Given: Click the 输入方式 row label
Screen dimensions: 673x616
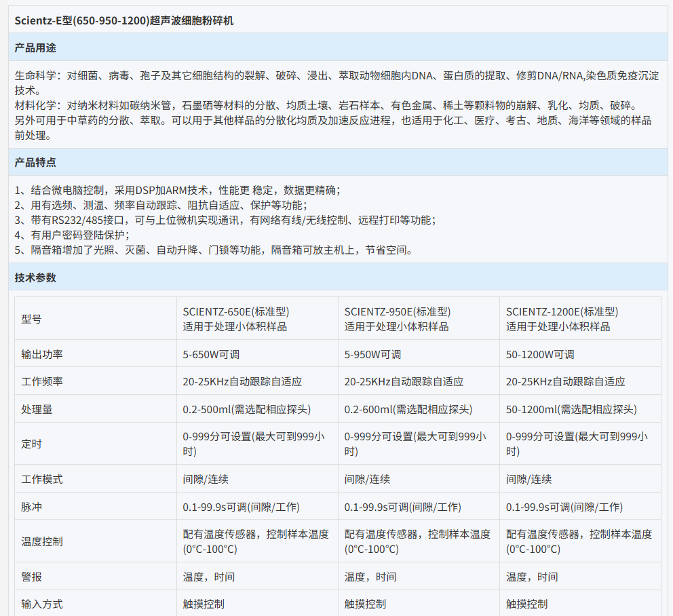Looking at the screenshot, I should tap(42, 604).
